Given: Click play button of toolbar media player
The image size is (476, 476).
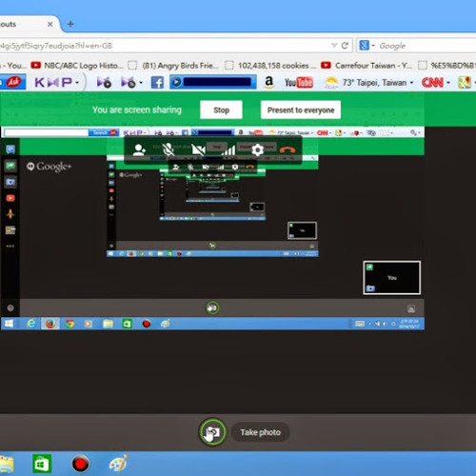Looking at the screenshot, I should pyautogui.click(x=176, y=82).
